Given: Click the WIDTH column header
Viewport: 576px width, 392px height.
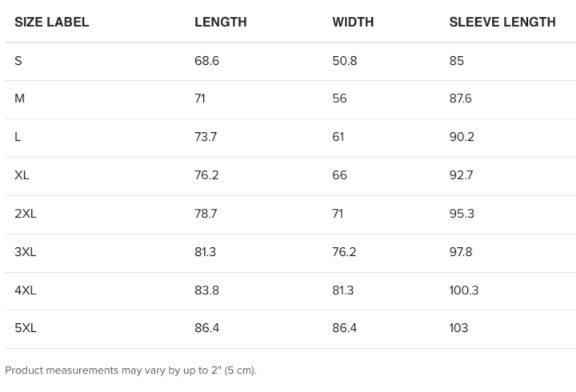Looking at the screenshot, I should (x=353, y=22).
